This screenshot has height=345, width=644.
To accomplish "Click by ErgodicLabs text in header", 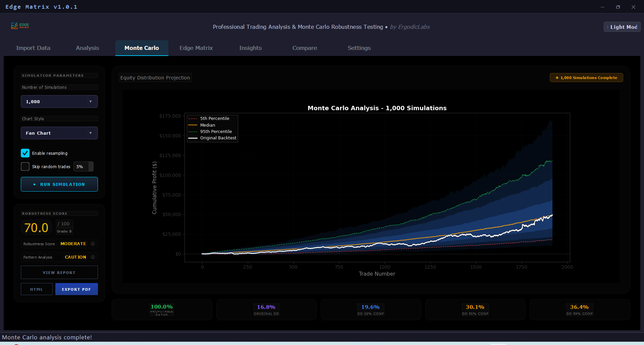I will [x=410, y=27].
